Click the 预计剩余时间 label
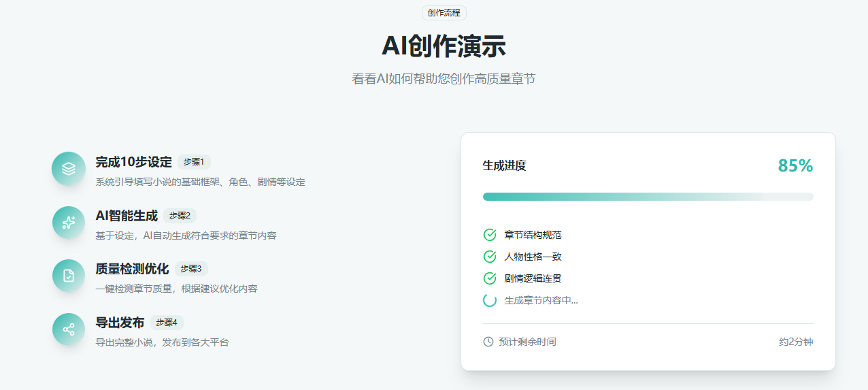This screenshot has width=868, height=390. pyautogui.click(x=527, y=342)
